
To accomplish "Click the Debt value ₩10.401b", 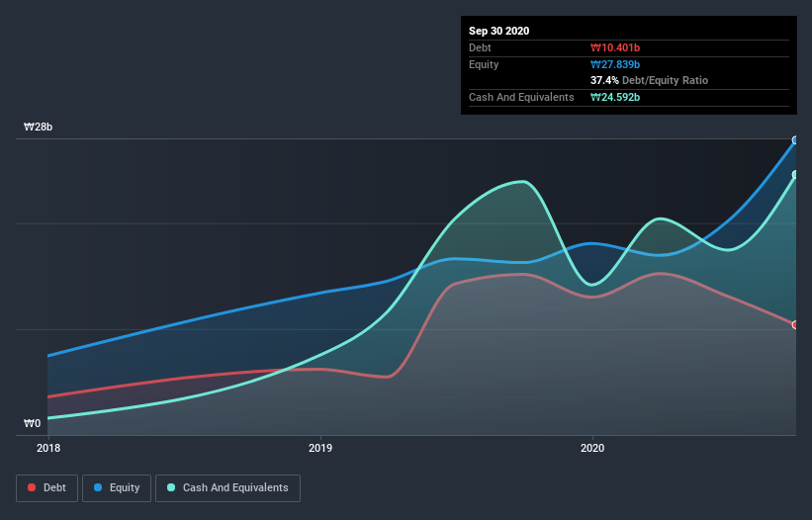I will point(615,48).
